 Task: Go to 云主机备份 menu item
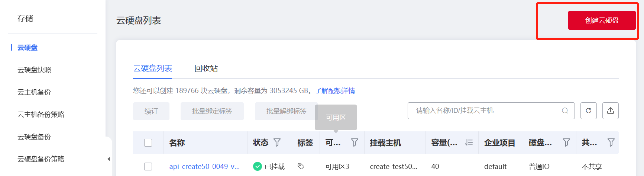(x=34, y=92)
